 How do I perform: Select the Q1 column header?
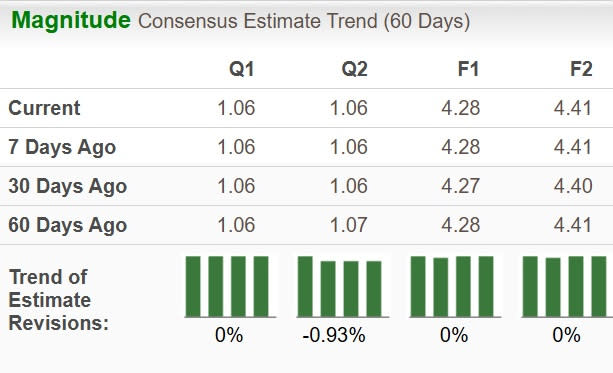[x=242, y=69]
